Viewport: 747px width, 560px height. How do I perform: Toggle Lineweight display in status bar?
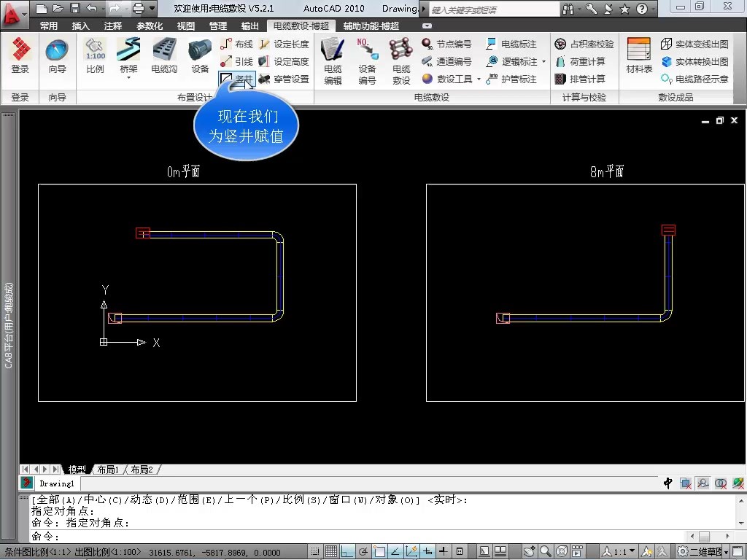[443, 552]
